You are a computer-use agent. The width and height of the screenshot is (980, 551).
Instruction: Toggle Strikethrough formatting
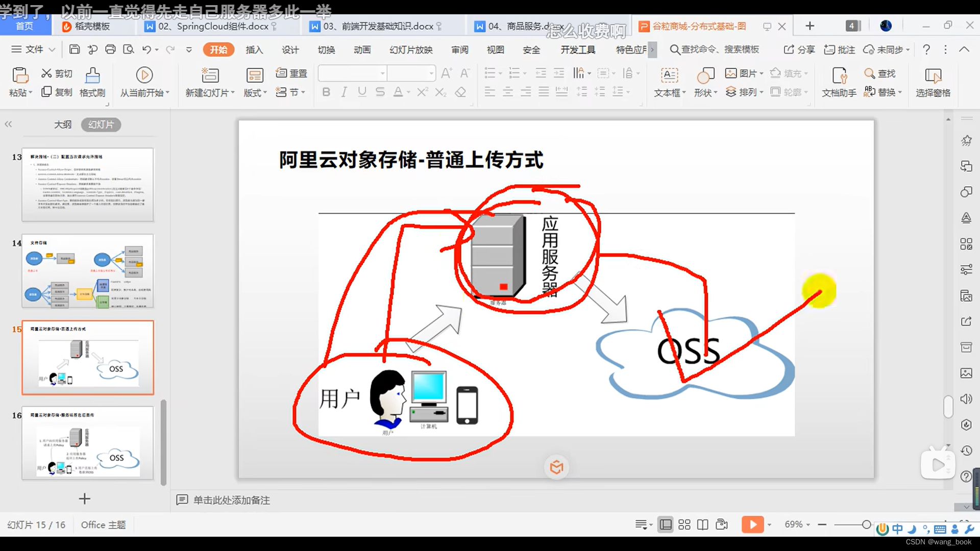click(x=380, y=92)
